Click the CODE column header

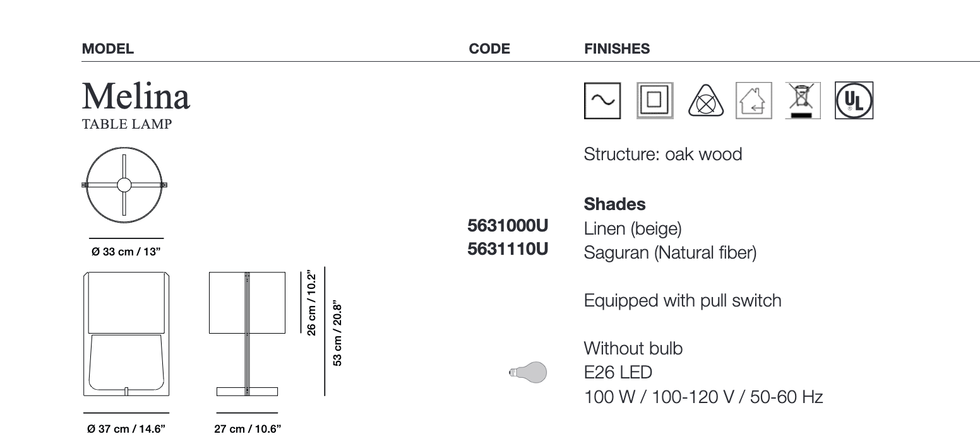489,49
